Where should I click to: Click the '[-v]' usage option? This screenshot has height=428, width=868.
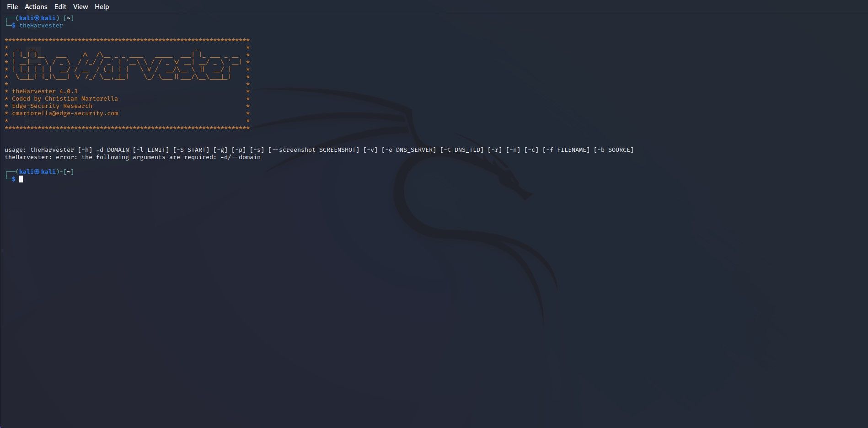point(370,150)
